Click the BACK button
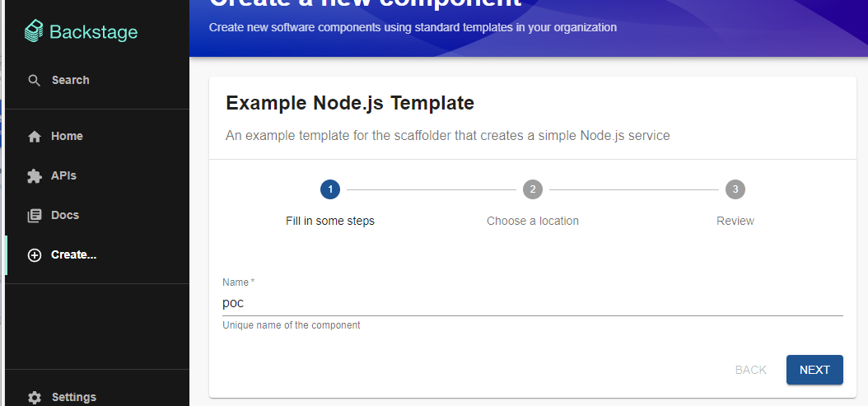The width and height of the screenshot is (868, 406). (x=750, y=370)
